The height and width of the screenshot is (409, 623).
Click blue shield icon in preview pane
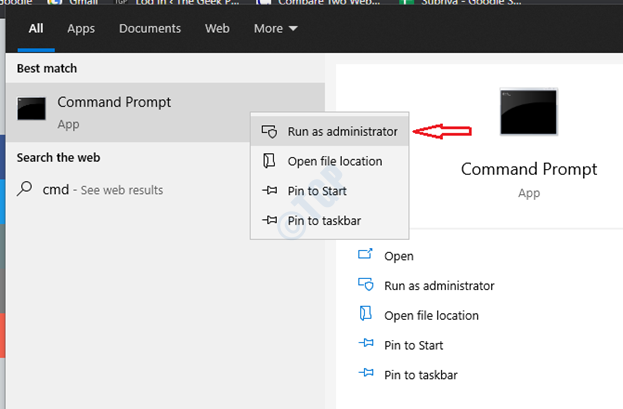tap(366, 284)
